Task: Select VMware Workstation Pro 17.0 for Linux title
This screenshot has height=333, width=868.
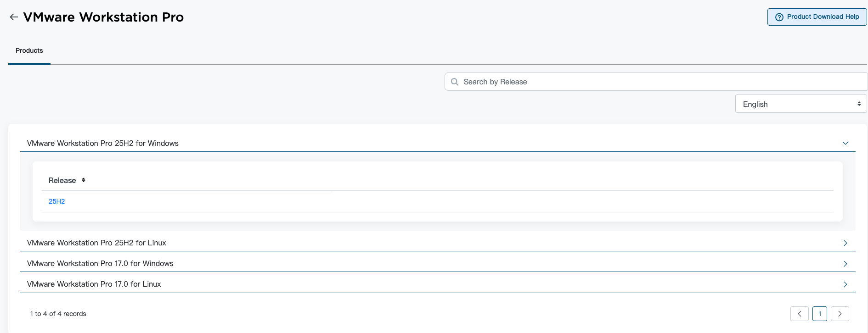Action: point(94,284)
